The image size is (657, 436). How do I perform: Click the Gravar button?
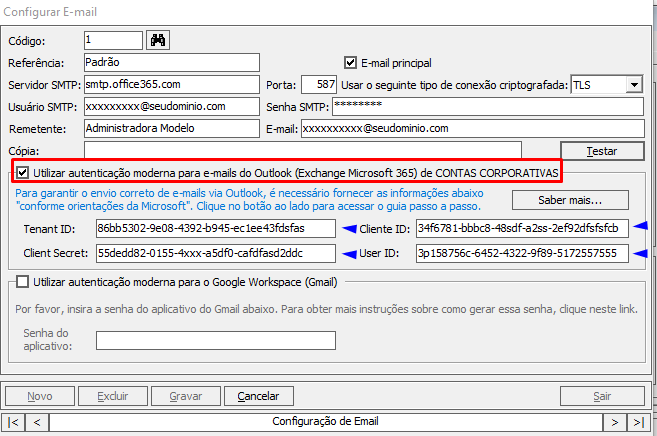186,396
